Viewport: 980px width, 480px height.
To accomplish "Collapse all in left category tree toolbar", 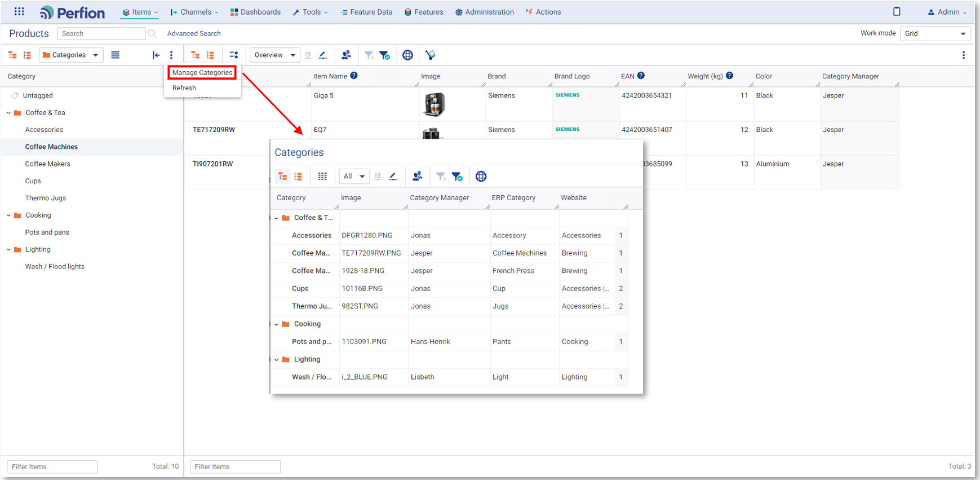I will click(x=27, y=55).
